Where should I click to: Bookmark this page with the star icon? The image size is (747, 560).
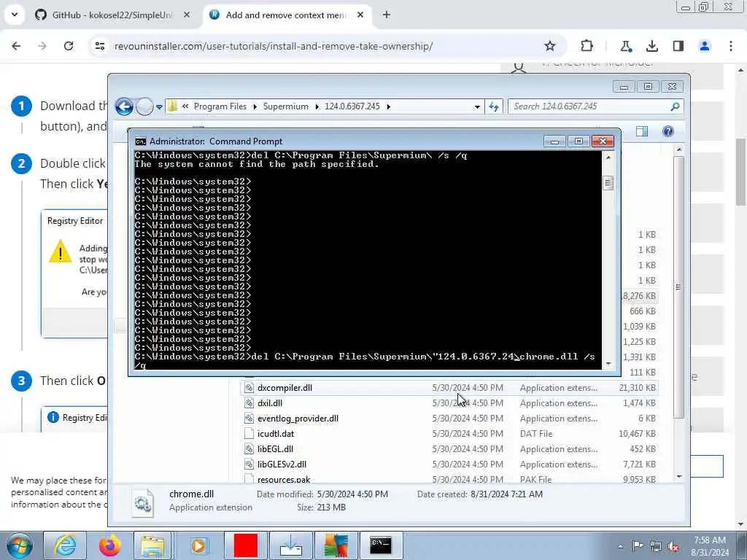(550, 46)
